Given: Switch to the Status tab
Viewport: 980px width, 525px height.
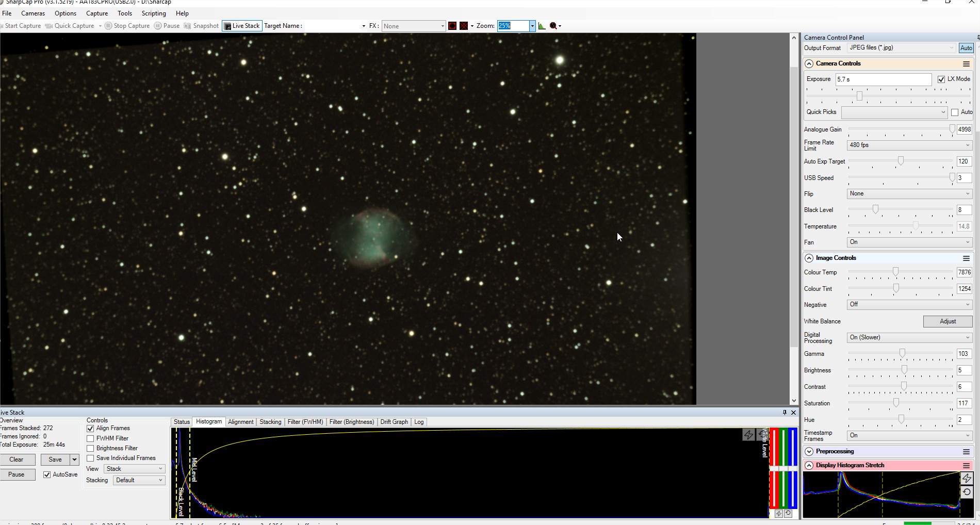Looking at the screenshot, I should pos(182,422).
